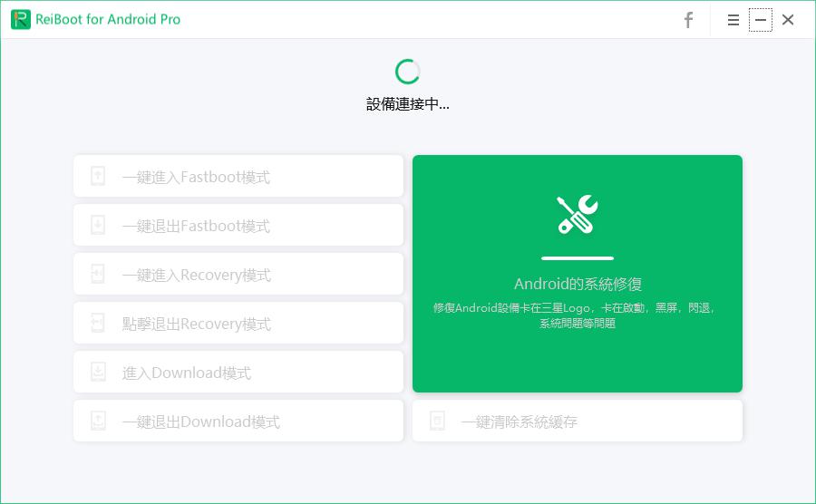Viewport: 816px width, 504px height.
Task: Click the enter Download mode icon
Action: point(98,372)
